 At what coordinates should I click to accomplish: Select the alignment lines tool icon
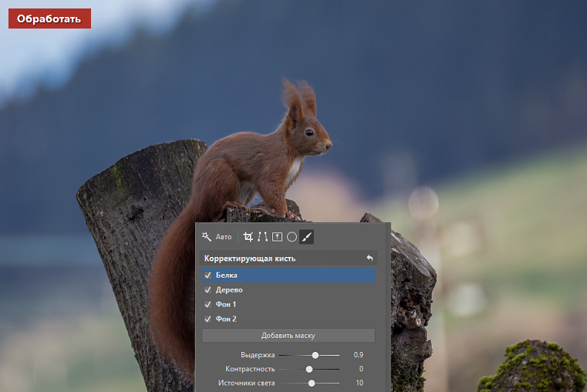[262, 237]
